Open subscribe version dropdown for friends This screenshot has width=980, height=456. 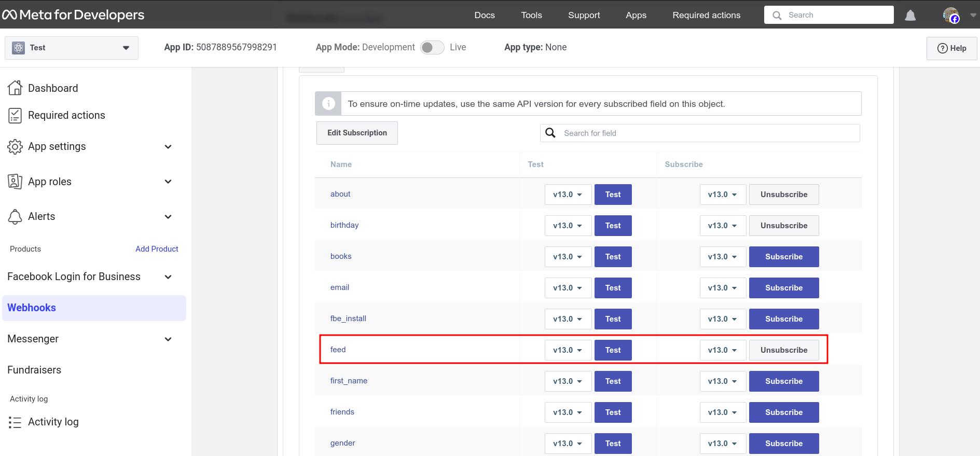(x=723, y=412)
